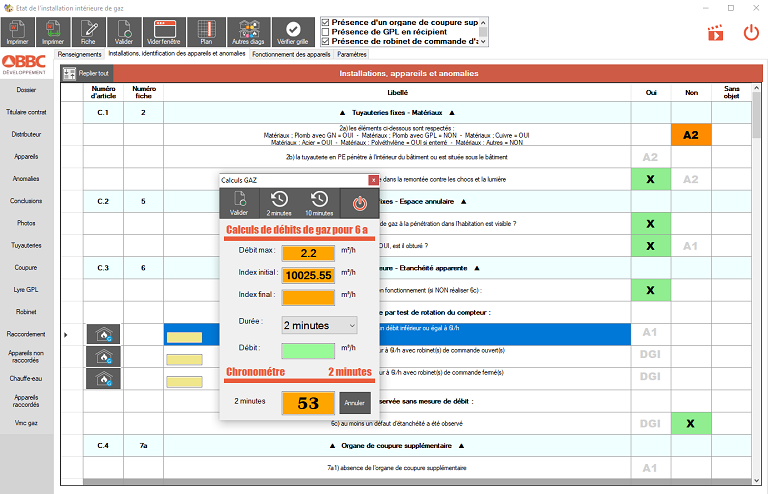Open Tuyauteries sidebar item
768x494 pixels.
coord(26,245)
